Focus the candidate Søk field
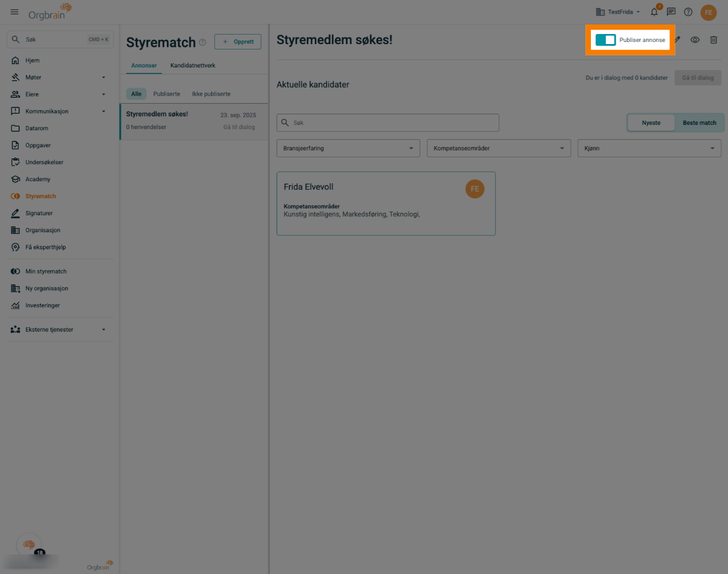The height and width of the screenshot is (574, 728). click(x=388, y=123)
